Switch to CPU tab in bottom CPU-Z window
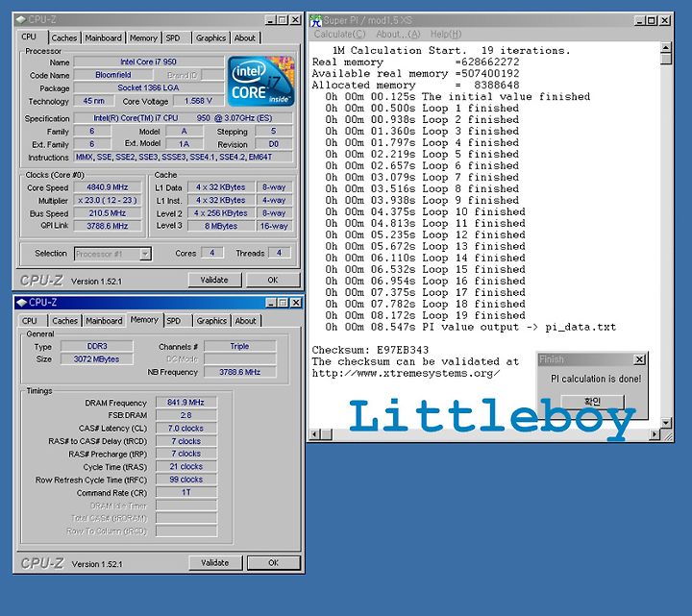Image resolution: width=692 pixels, height=616 pixels. (x=30, y=321)
